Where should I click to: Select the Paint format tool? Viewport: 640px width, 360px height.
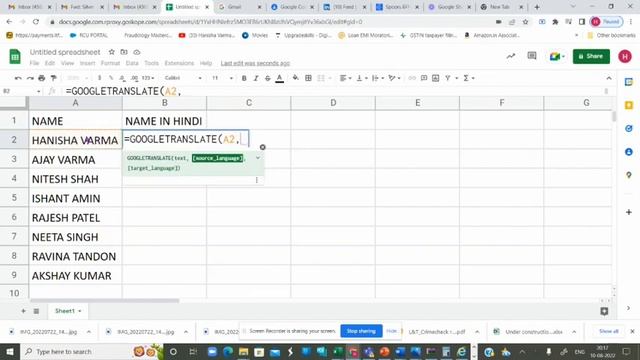coord(53,78)
